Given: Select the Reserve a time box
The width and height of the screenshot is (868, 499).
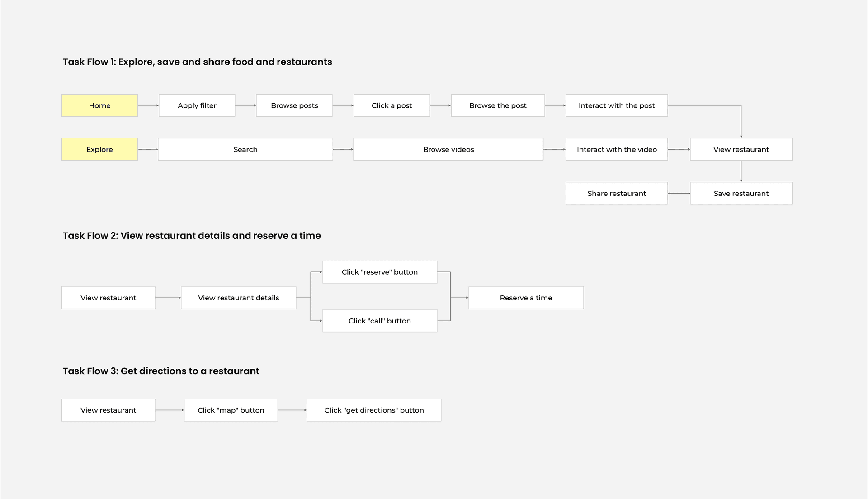Looking at the screenshot, I should pos(526,298).
